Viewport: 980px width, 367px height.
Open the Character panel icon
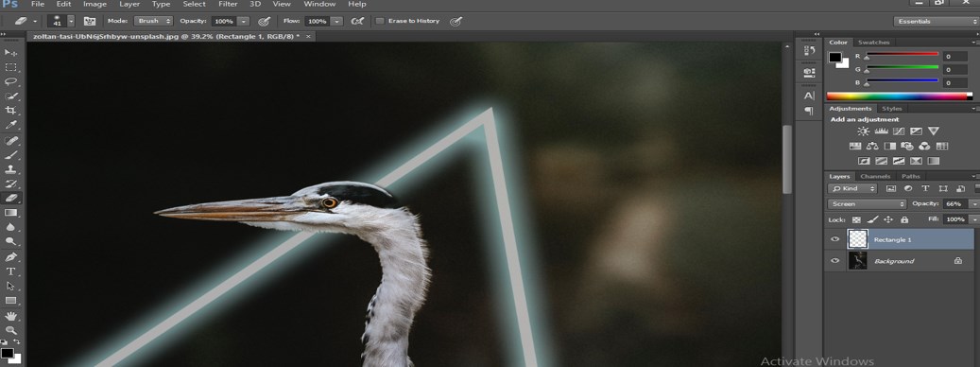[809, 96]
